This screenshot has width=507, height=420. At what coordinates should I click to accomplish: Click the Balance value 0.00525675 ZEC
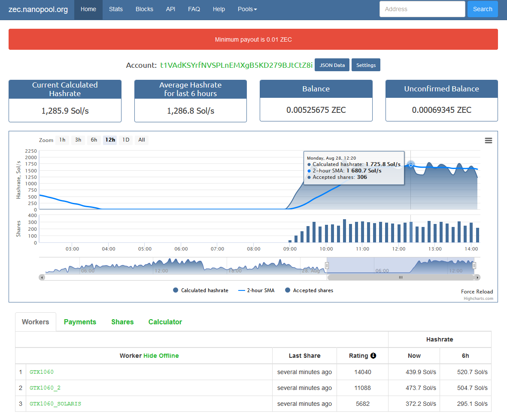pyautogui.click(x=316, y=110)
